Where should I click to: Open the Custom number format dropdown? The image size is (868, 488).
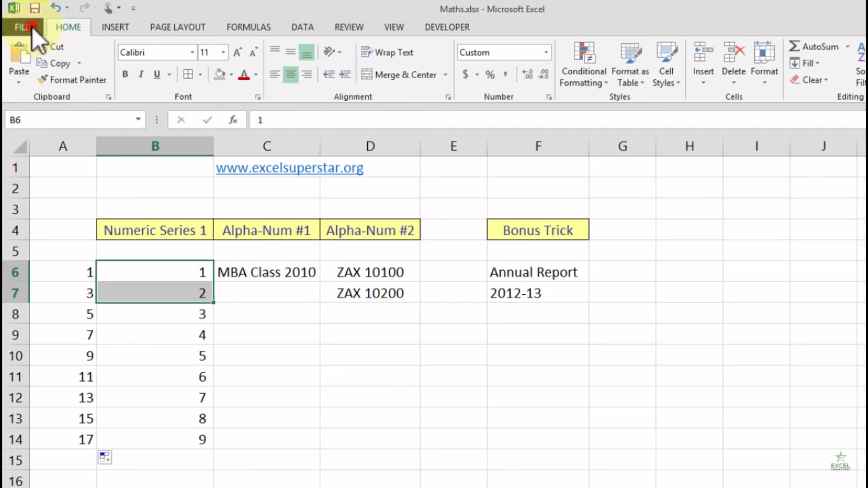[x=546, y=53]
